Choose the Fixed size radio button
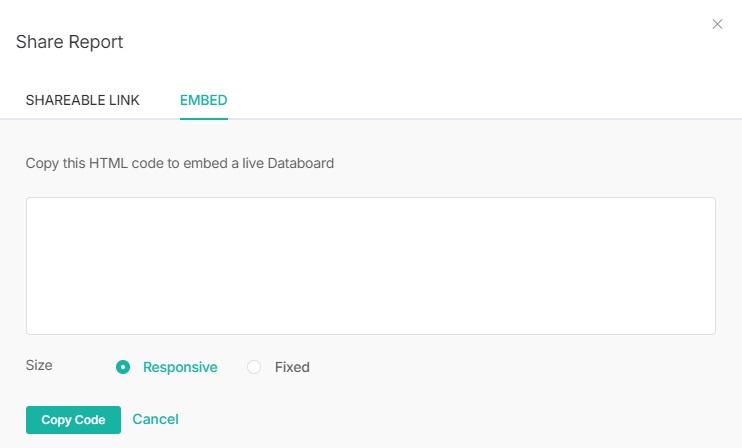 (254, 367)
